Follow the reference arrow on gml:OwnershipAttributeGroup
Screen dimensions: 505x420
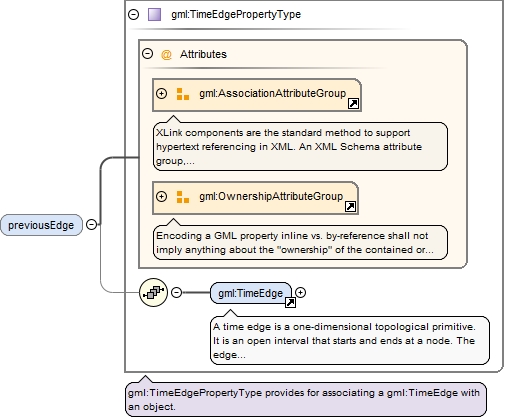[350, 207]
